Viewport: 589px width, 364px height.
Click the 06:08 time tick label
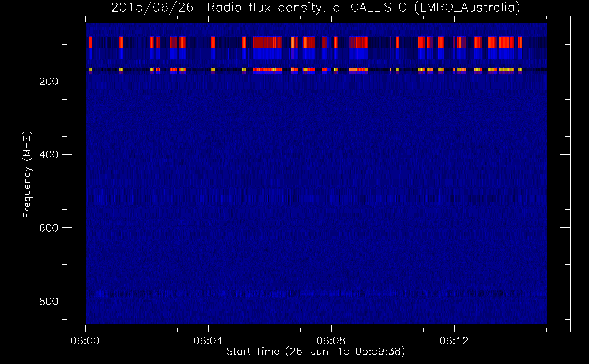331,341
